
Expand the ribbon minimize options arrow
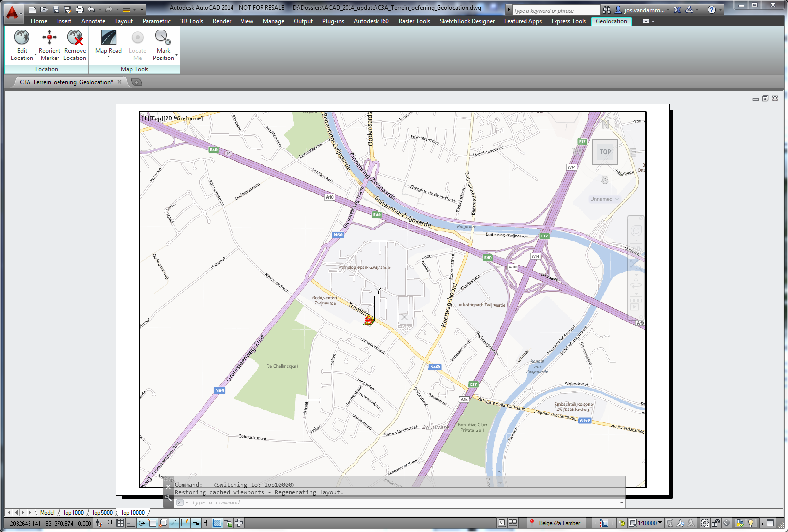(x=653, y=21)
